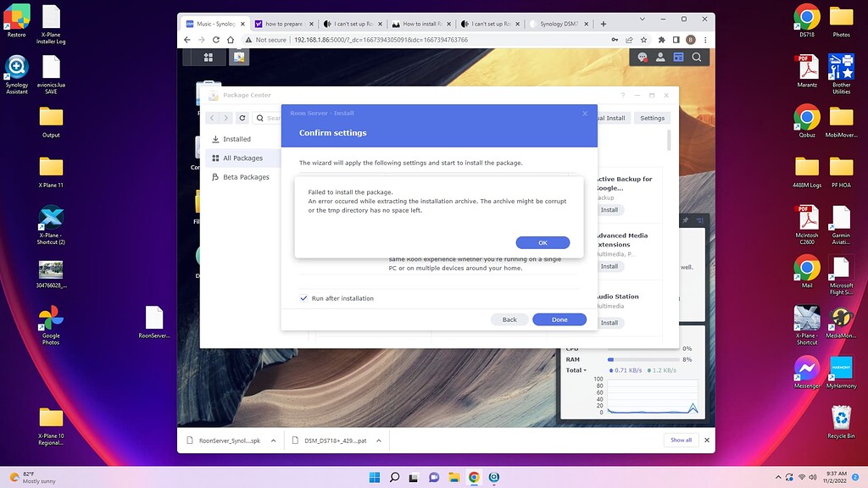Viewport: 868px width, 488px height.
Task: Expand hidden icons in the Windows system tray
Action: (778, 478)
